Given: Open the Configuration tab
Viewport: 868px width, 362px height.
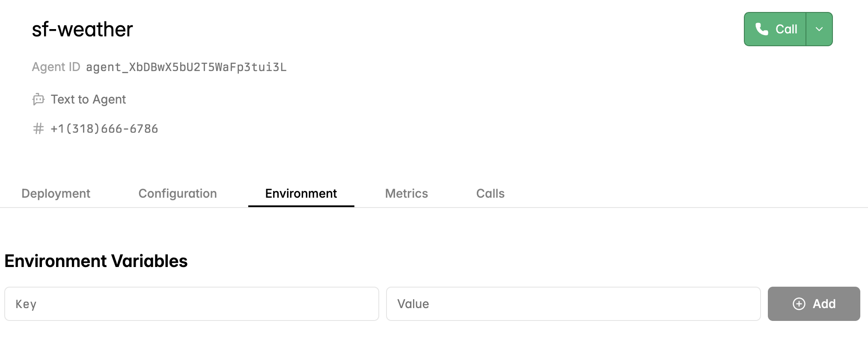Looking at the screenshot, I should [x=177, y=193].
